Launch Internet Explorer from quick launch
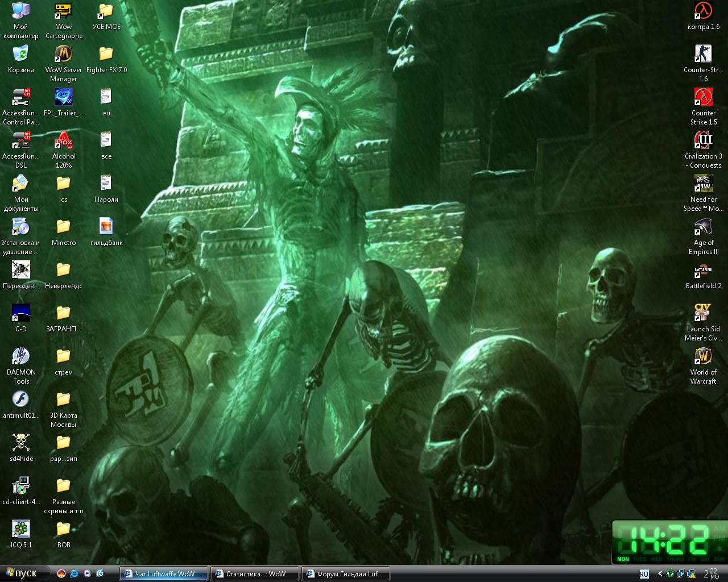This screenshot has width=728, height=582. [74, 574]
